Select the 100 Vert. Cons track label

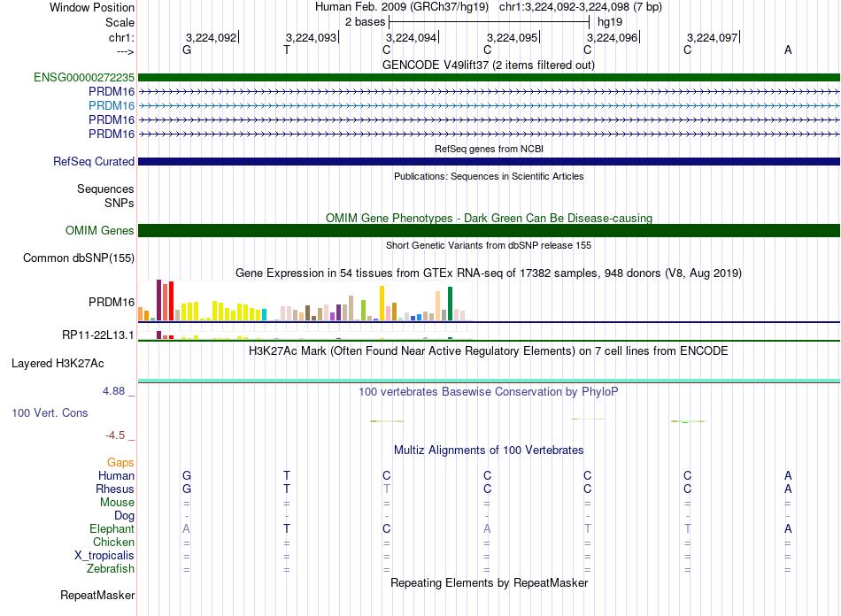(x=50, y=412)
